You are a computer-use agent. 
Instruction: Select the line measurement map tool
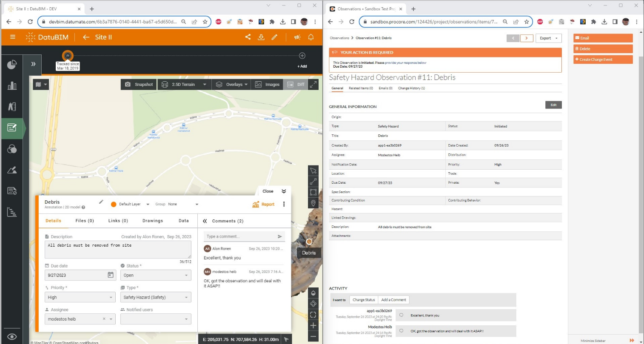313,182
